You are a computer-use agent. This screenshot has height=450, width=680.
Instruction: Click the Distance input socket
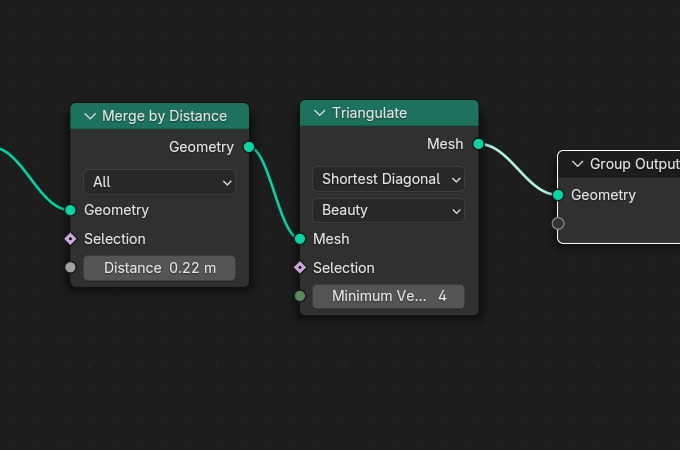[x=70, y=267]
